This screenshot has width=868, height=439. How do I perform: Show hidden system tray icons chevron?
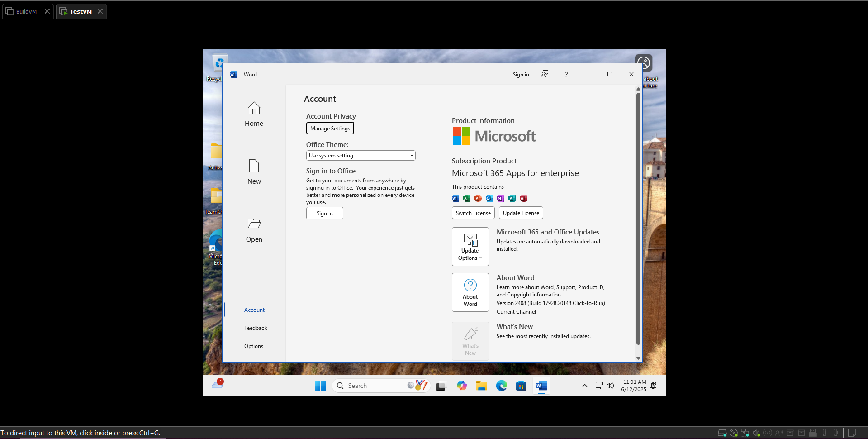584,386
